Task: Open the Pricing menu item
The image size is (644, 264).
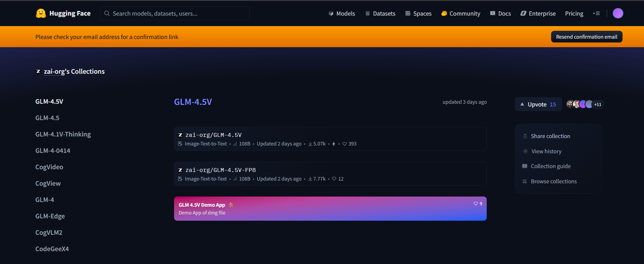Action: click(574, 13)
